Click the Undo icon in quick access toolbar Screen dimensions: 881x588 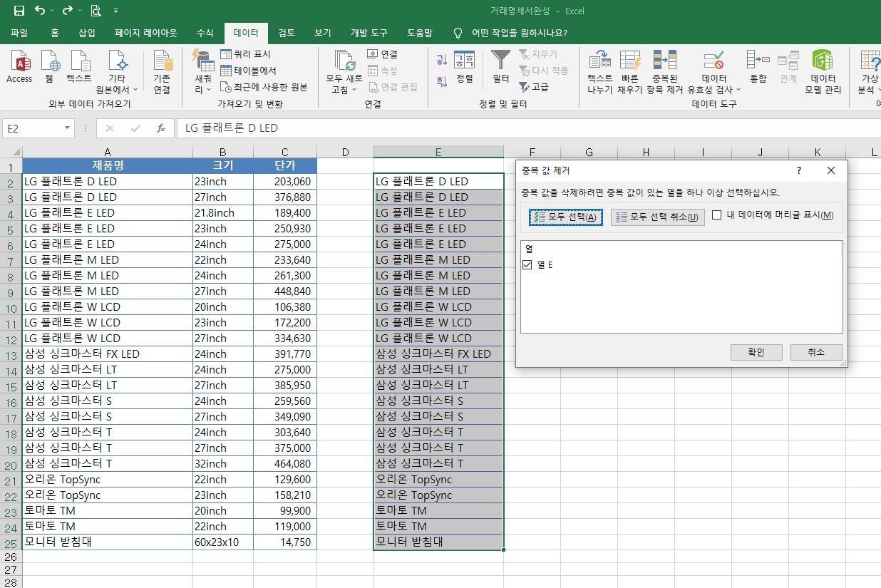(39, 11)
